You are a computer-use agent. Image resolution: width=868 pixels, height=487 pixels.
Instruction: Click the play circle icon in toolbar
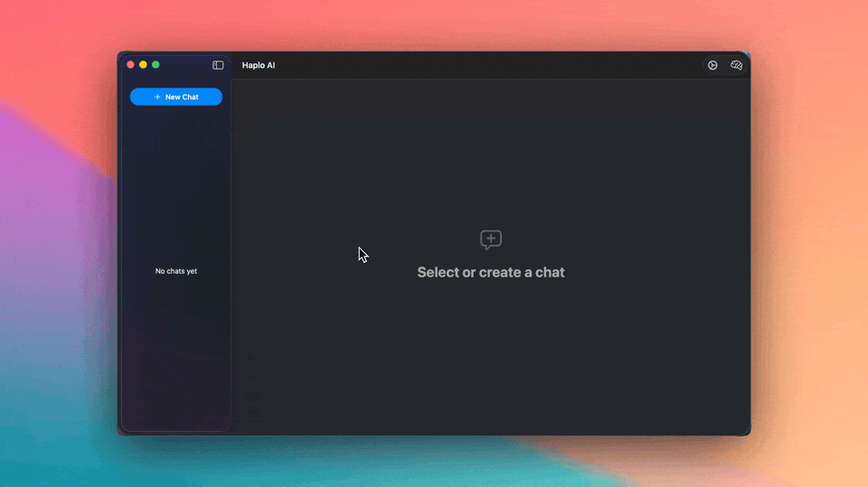pos(712,65)
